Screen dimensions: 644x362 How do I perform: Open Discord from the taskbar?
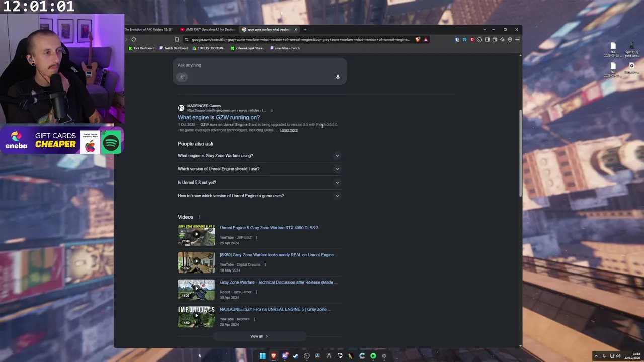[x=285, y=356]
